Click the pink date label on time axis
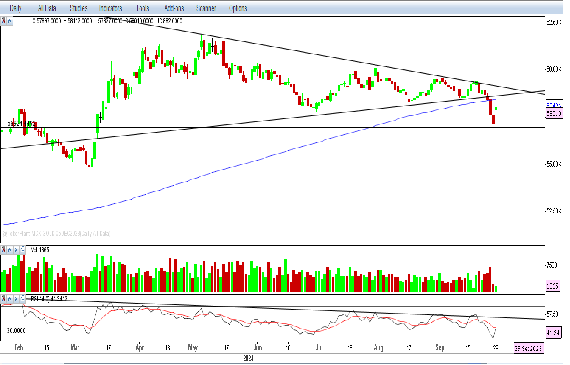Image resolution: width=570 pixels, height=365 pixels. [529, 348]
